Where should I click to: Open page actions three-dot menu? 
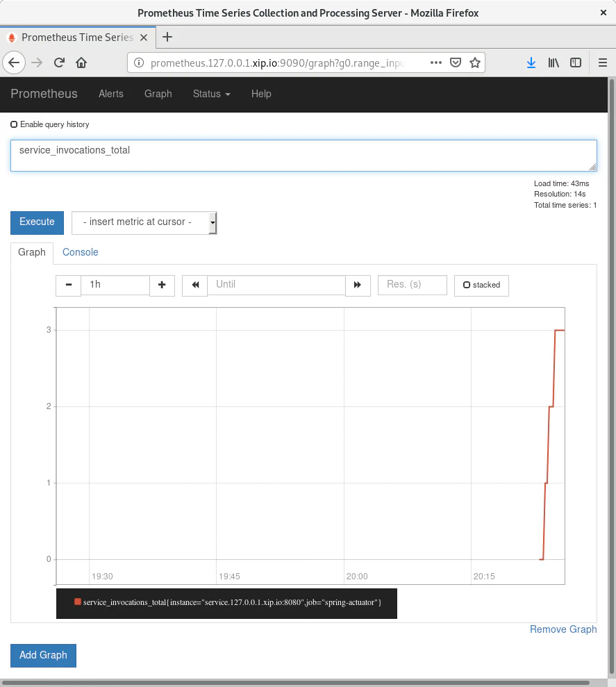(x=436, y=63)
